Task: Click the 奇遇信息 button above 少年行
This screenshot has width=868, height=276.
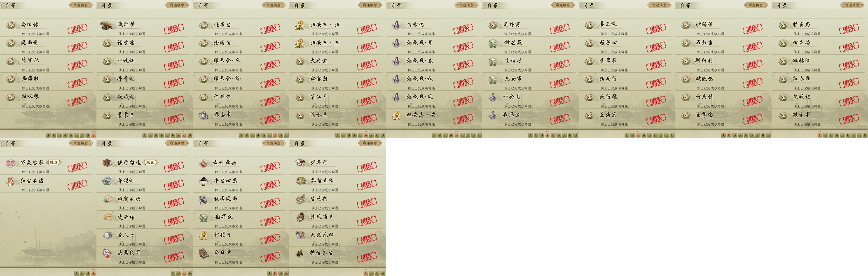Action: coord(370,143)
